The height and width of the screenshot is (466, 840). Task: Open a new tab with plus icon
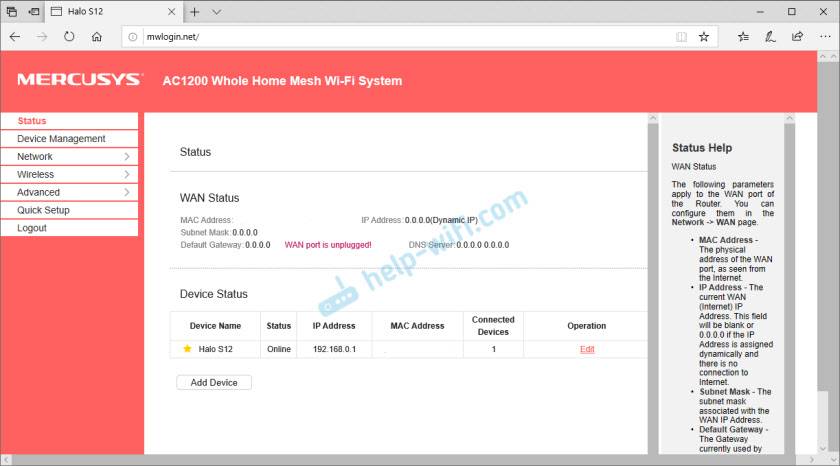tap(194, 12)
